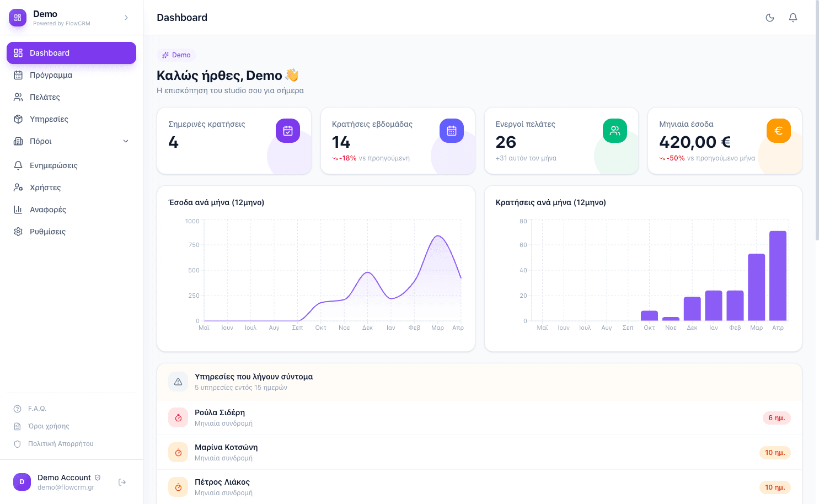Go to Πρόγραμμα in the sidebar
Image resolution: width=819 pixels, height=504 pixels.
point(71,75)
